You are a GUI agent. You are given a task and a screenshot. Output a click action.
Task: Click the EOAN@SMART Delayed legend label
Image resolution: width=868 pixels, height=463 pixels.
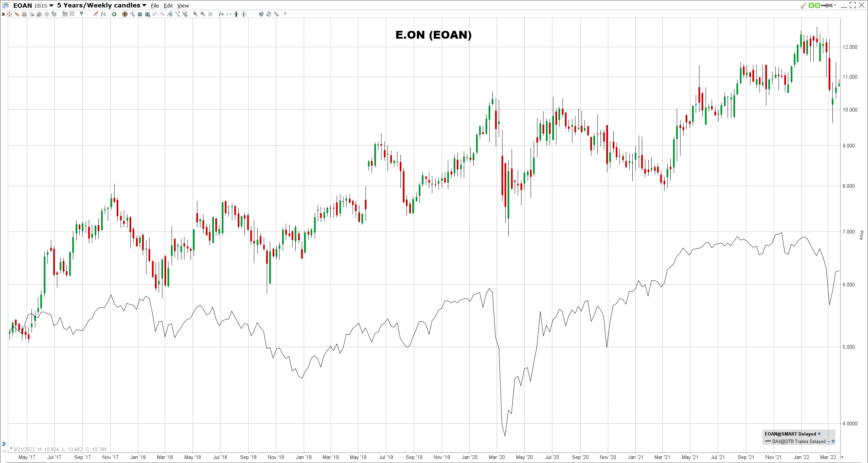tap(790, 434)
